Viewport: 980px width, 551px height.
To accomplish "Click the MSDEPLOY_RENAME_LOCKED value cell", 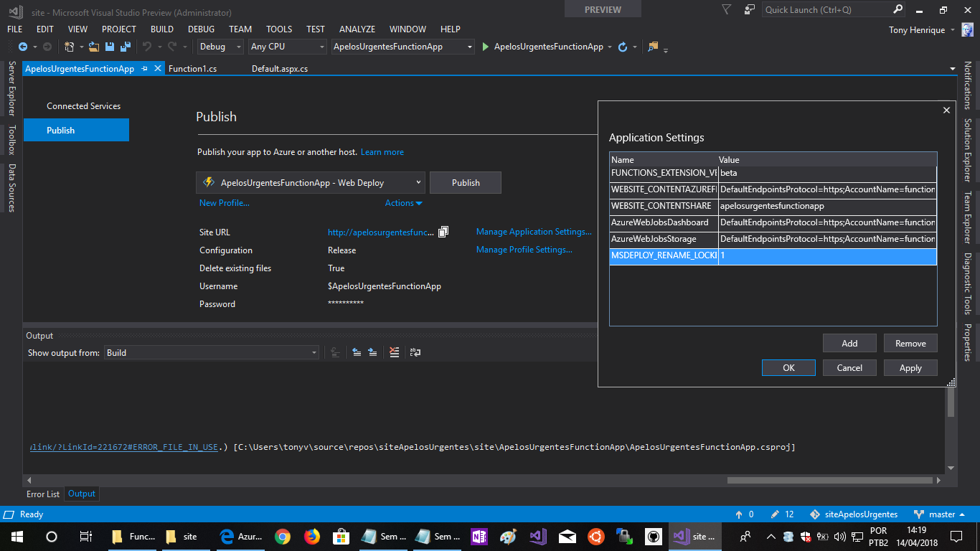I will coord(827,256).
